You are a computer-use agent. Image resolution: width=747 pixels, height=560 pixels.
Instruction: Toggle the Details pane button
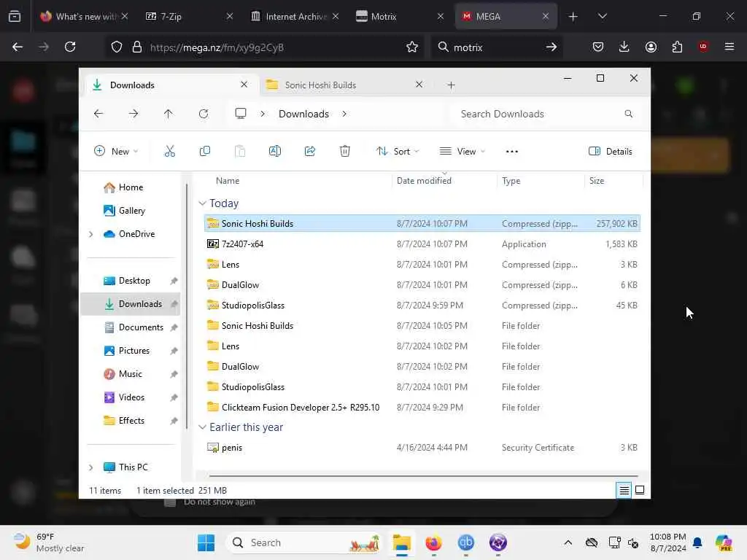[x=611, y=152]
